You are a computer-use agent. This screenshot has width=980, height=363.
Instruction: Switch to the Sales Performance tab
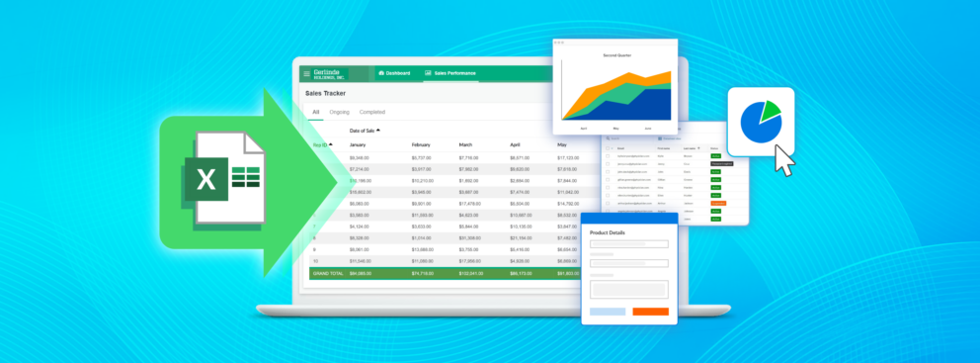[450, 73]
